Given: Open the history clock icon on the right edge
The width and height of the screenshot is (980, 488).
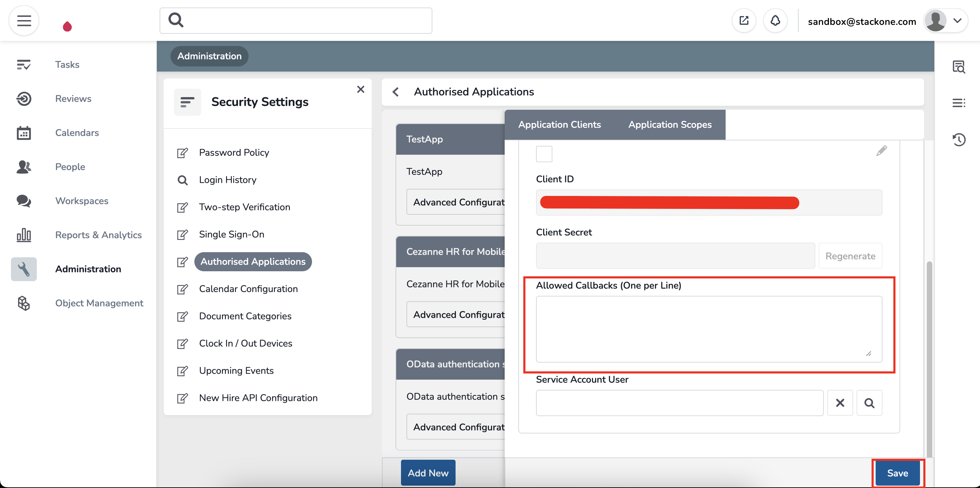Looking at the screenshot, I should coord(959,139).
